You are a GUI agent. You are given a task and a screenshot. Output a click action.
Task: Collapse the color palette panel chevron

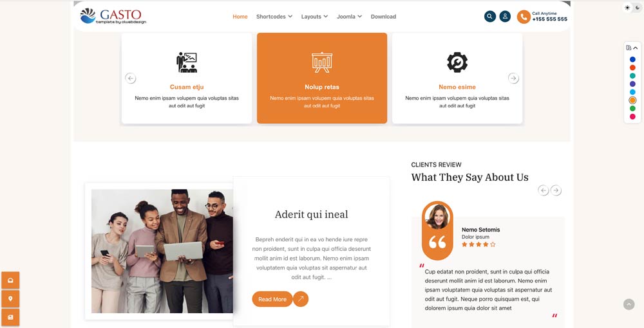(636, 48)
